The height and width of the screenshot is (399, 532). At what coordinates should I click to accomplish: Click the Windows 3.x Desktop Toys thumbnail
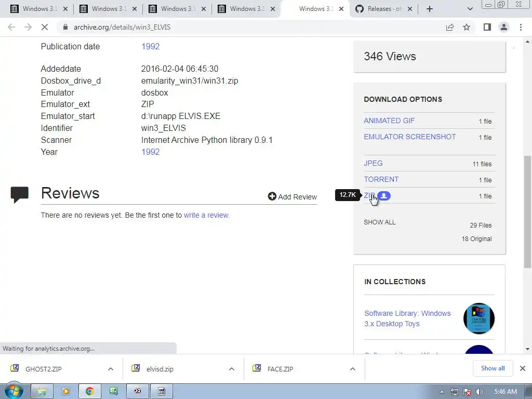coord(478,318)
